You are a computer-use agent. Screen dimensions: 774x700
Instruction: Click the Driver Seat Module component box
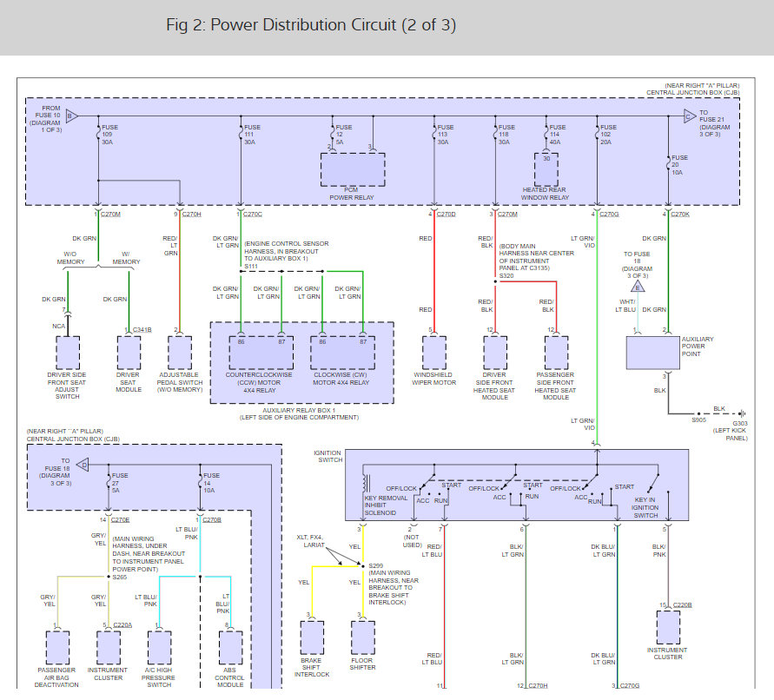(129, 353)
